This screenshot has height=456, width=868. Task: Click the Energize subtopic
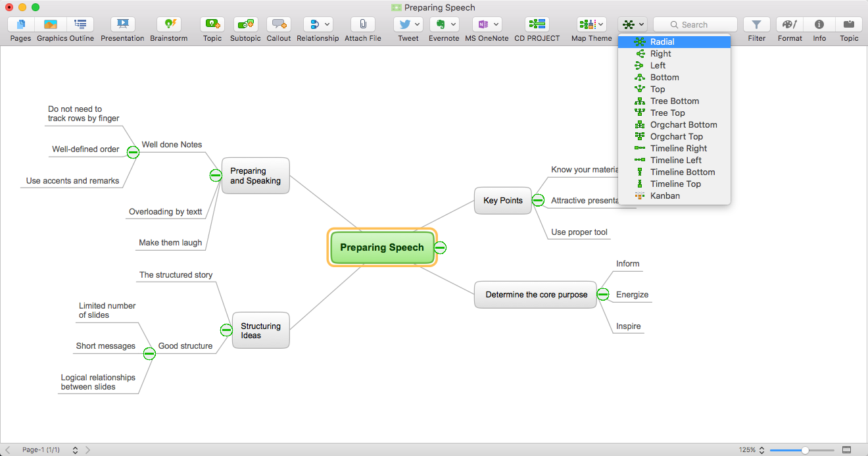tap(633, 295)
